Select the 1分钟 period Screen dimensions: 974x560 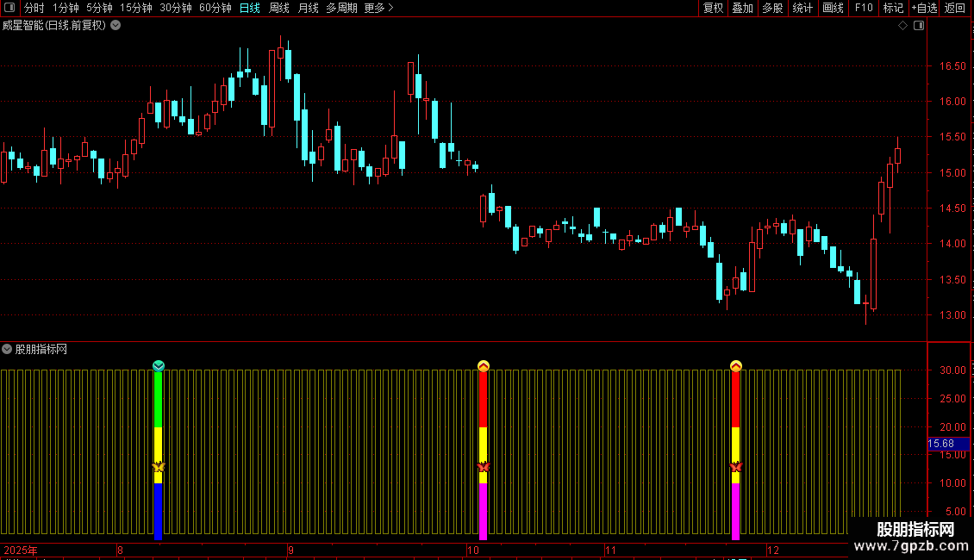[66, 8]
